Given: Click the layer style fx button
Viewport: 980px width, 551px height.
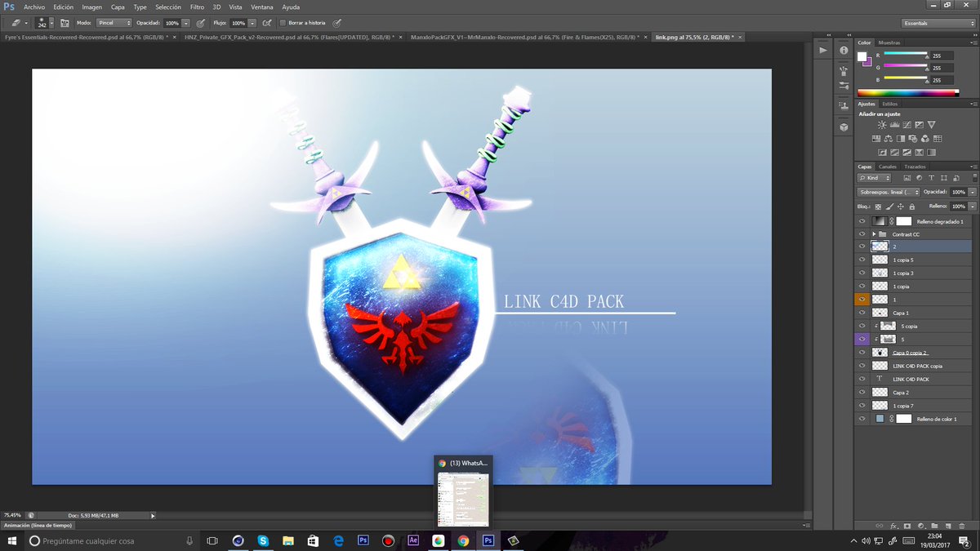Looking at the screenshot, I should pyautogui.click(x=893, y=525).
